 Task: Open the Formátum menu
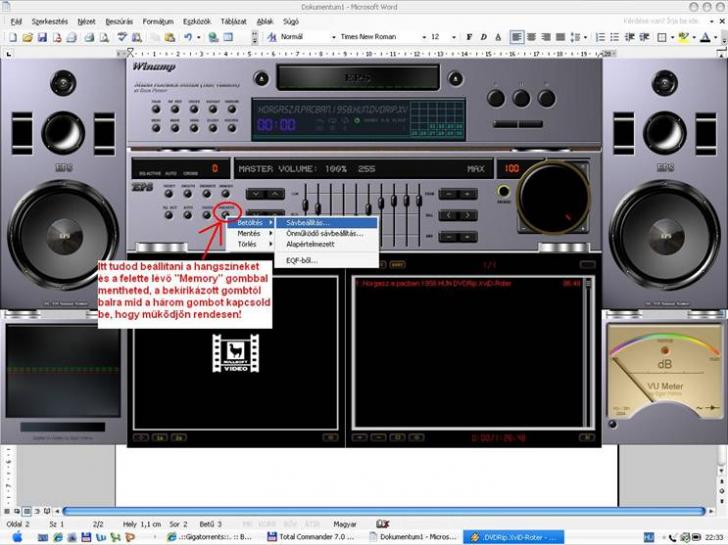(x=157, y=20)
